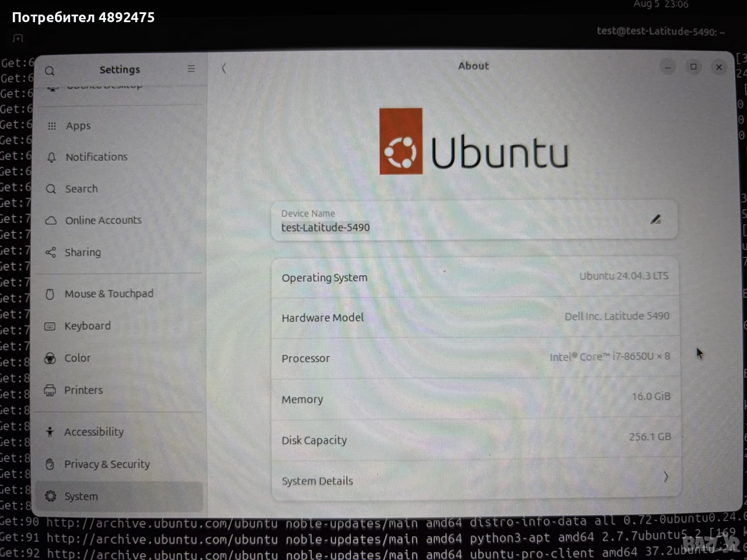
Task: Select Dell Inc. Latitude 5490 value
Action: [x=617, y=316]
